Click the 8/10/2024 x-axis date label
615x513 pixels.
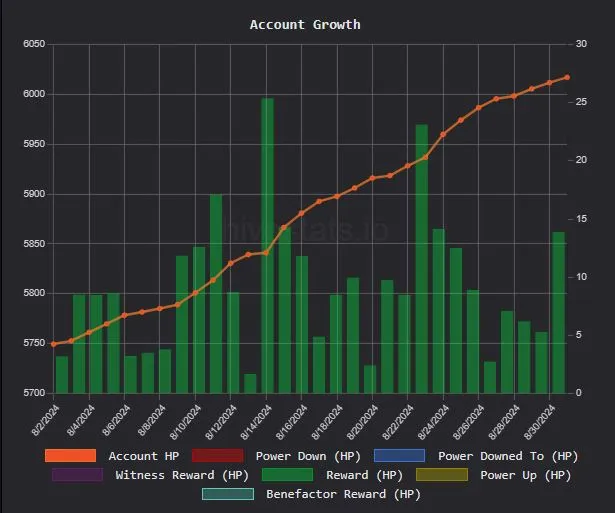click(186, 422)
